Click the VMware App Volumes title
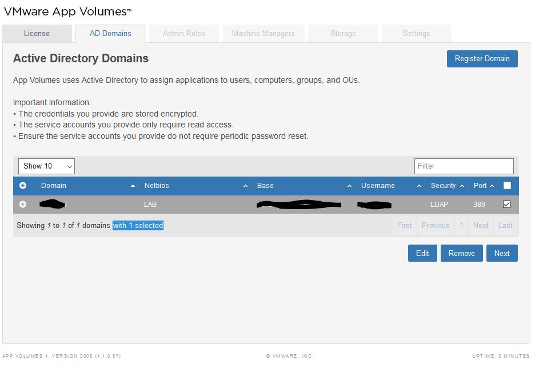The height and width of the screenshot is (392, 555). (x=67, y=11)
